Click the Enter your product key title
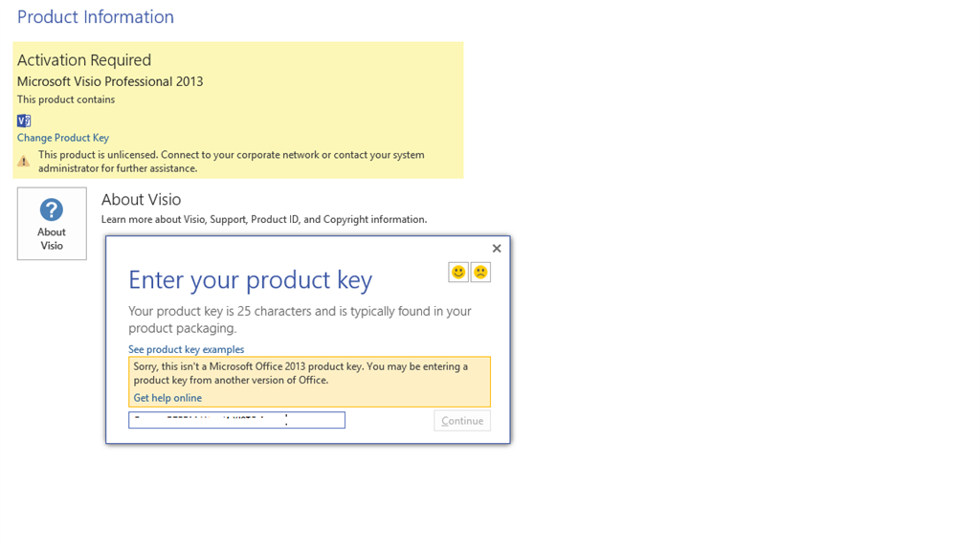Viewport: 980px width, 551px height. click(250, 280)
